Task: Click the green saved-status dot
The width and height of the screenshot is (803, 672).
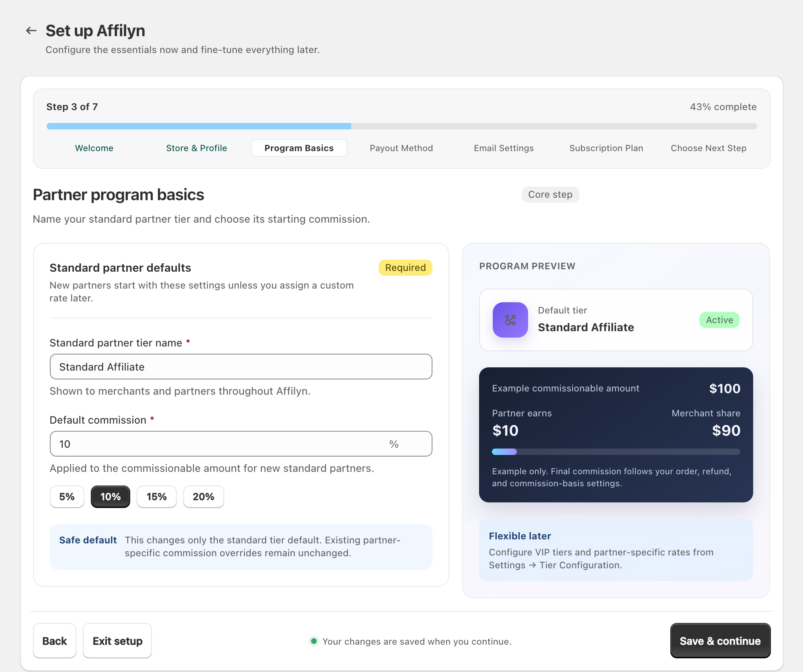Action: click(314, 641)
